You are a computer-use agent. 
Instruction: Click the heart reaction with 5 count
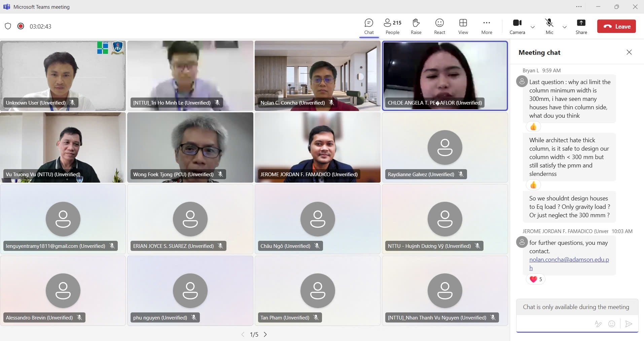536,279
